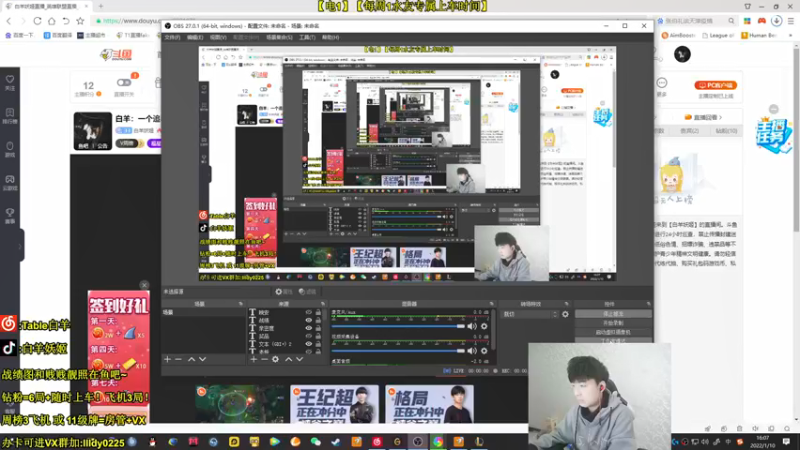Toggle visibility of 文本 (GDI+) 2 source
Image resolution: width=800 pixels, height=450 pixels.
pyautogui.click(x=308, y=344)
